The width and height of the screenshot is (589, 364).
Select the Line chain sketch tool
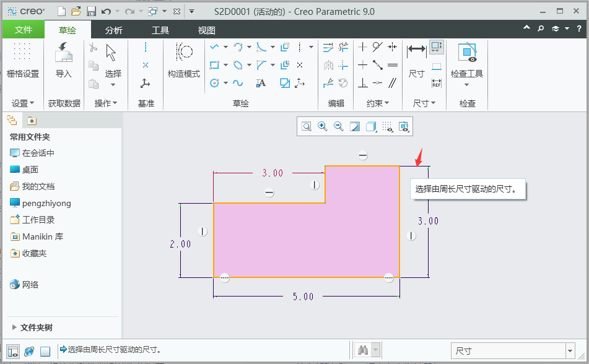point(214,47)
